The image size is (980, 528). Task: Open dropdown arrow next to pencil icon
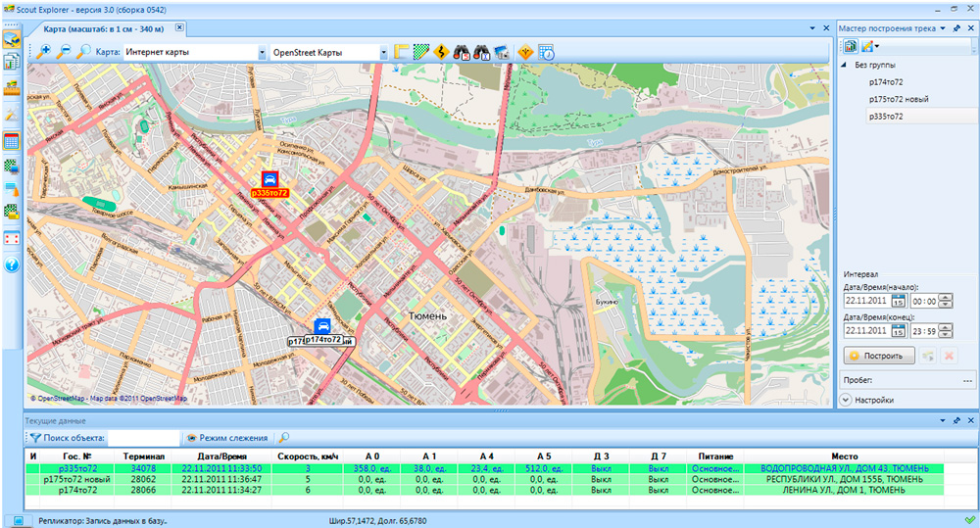[x=877, y=46]
